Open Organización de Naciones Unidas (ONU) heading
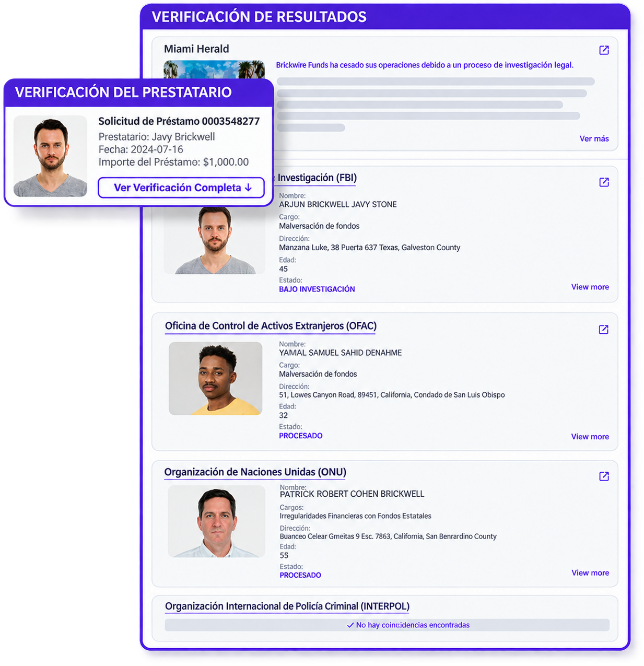 coord(255,472)
